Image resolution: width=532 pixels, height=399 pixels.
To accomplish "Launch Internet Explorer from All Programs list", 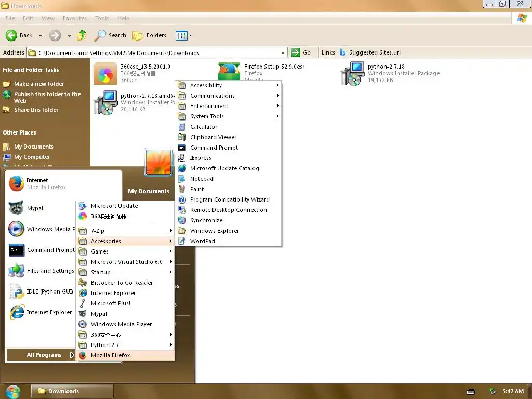I will [125, 293].
